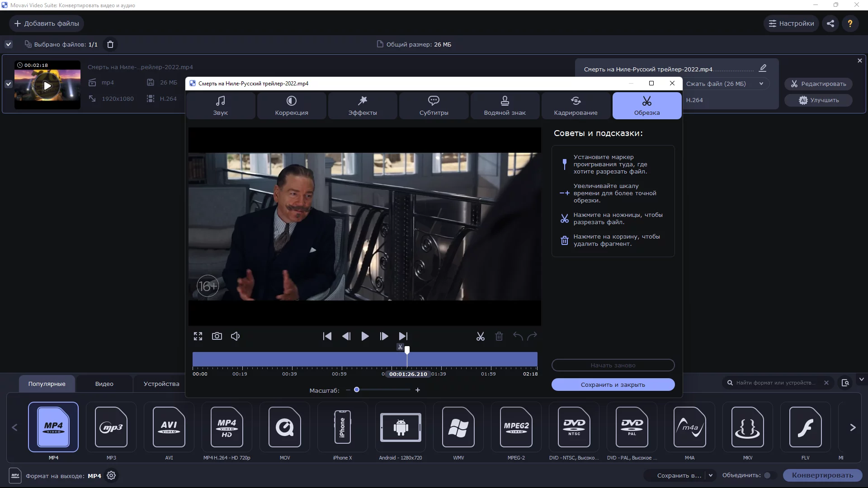
Task: Jump to previous fragment start
Action: 327,336
